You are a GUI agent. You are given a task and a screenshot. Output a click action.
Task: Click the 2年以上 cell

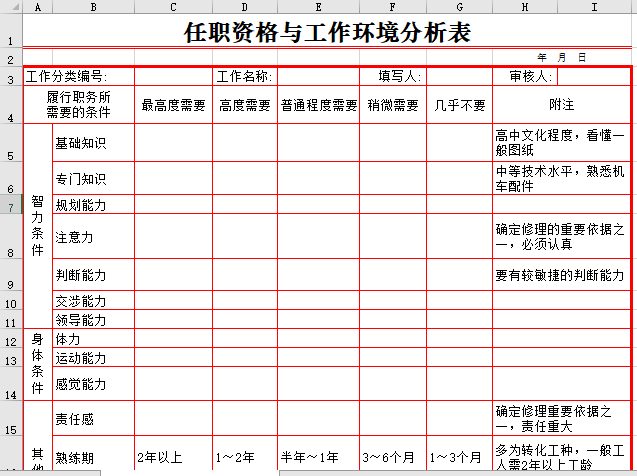coord(173,457)
